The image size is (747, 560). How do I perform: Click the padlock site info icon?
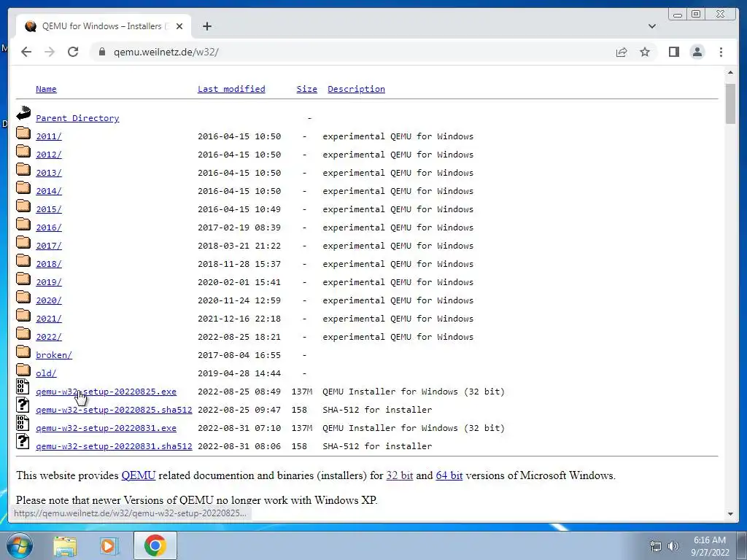[x=101, y=52]
